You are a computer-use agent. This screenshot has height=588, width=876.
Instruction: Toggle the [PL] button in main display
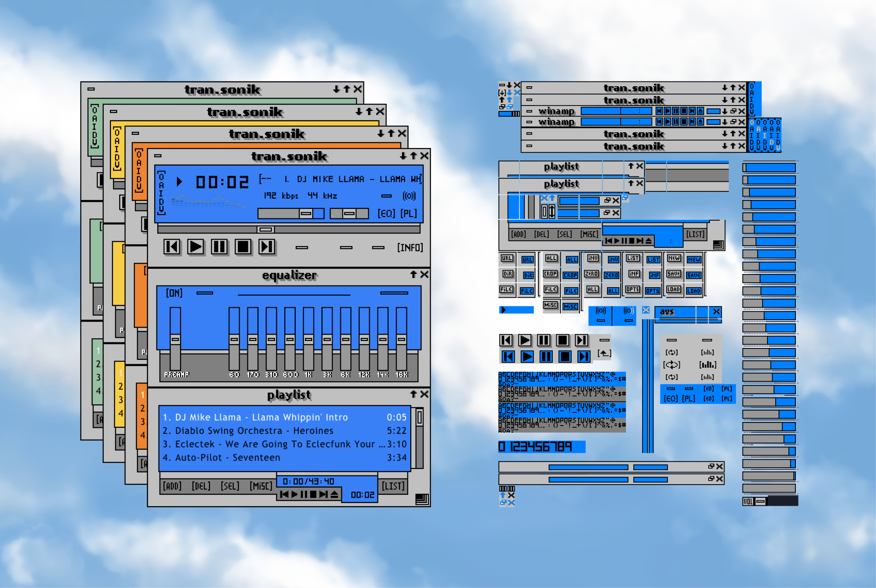coord(409,213)
